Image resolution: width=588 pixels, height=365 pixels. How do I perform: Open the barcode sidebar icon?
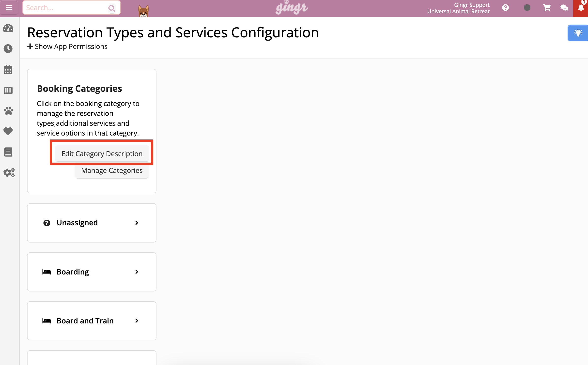pos(8,90)
